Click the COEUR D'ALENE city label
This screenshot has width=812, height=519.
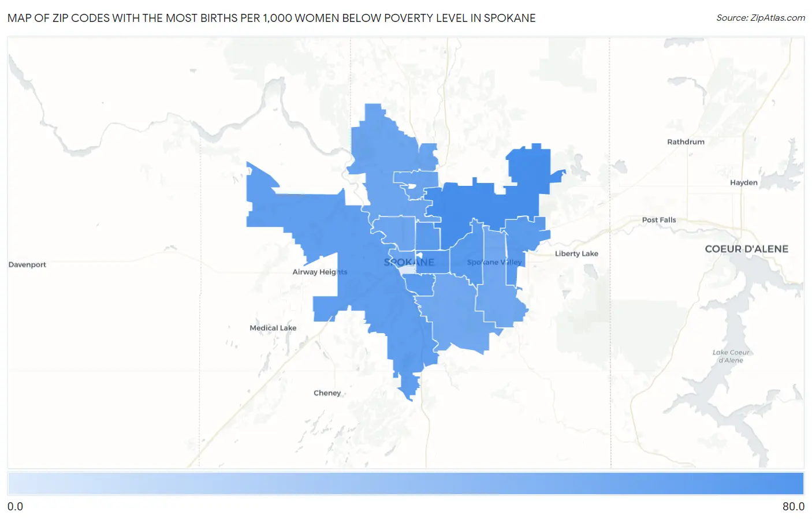tap(746, 249)
